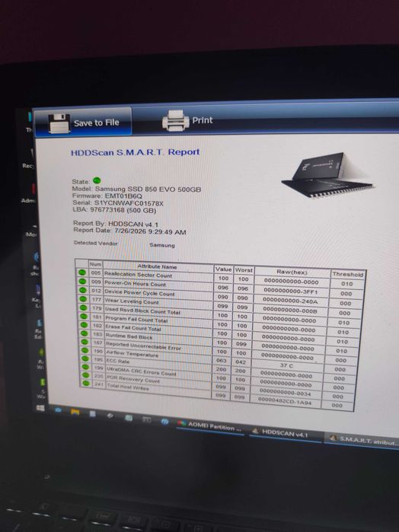Click green status dot for Wear Leveling Count
Image resolution: width=399 pixels, height=532 pixels.
click(82, 299)
